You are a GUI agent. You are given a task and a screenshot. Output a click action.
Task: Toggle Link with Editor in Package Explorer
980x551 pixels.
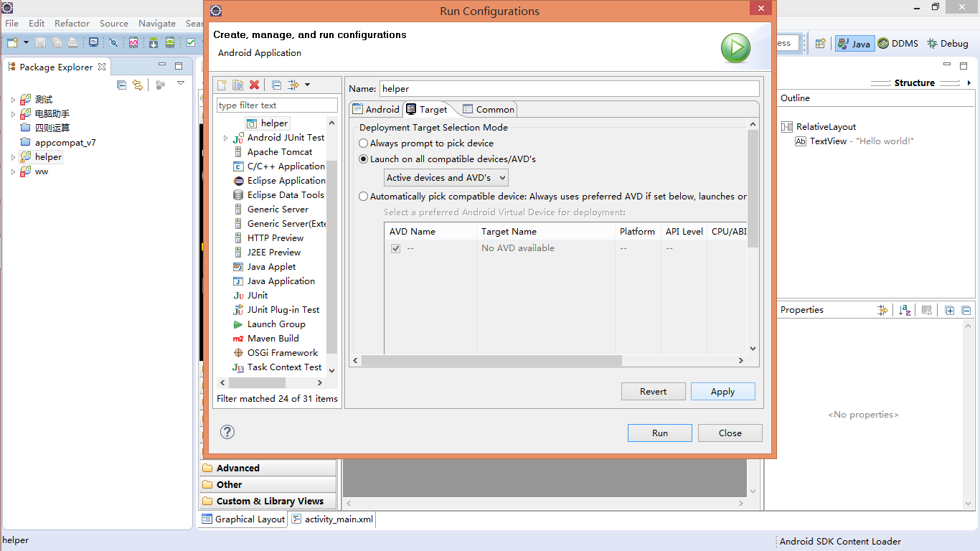(x=138, y=85)
